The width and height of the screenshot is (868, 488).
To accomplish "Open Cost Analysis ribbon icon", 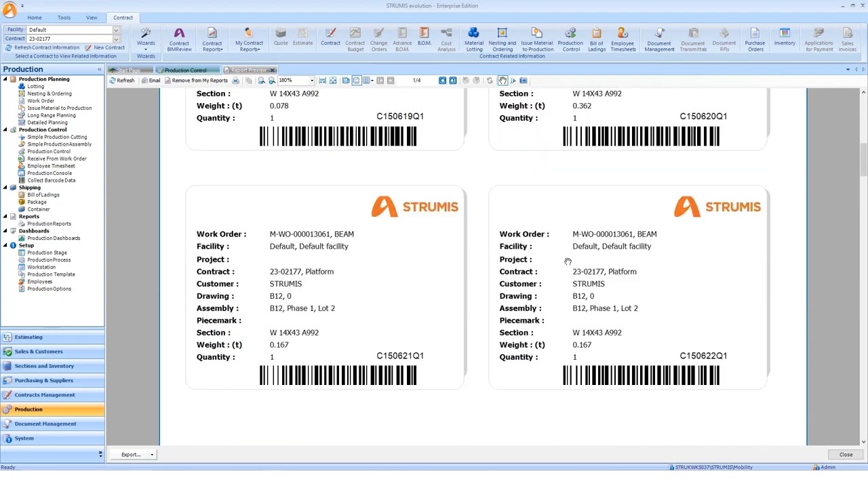I will coord(446,39).
